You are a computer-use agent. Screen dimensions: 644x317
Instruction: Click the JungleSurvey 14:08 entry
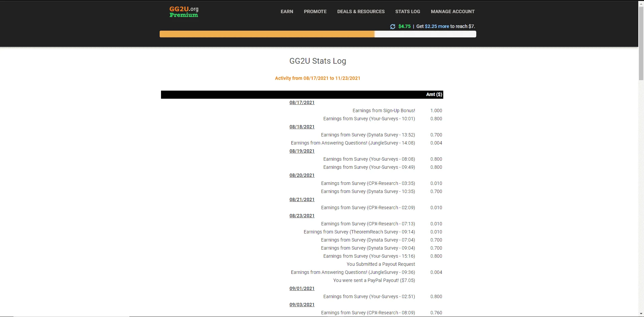pos(353,143)
